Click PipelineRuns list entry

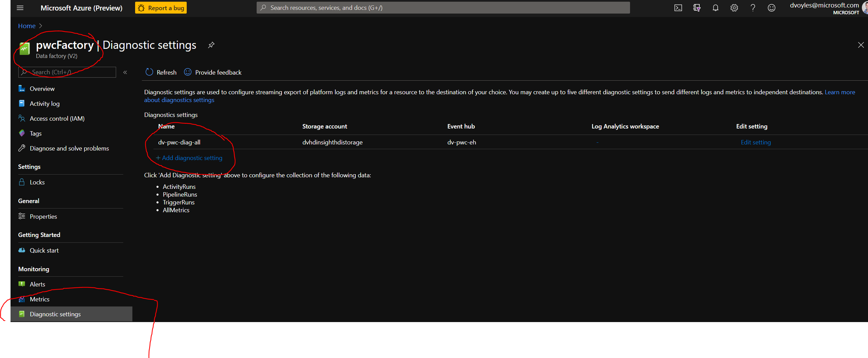tap(180, 195)
